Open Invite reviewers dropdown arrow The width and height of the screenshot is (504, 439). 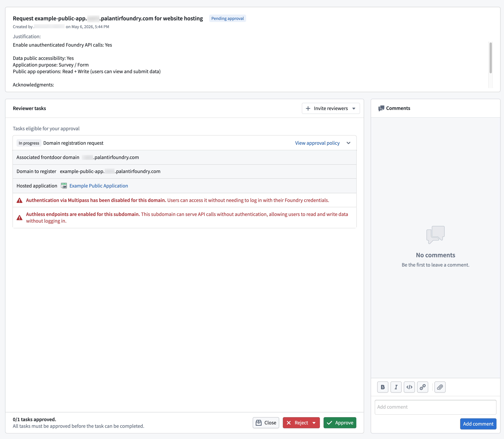tap(354, 109)
